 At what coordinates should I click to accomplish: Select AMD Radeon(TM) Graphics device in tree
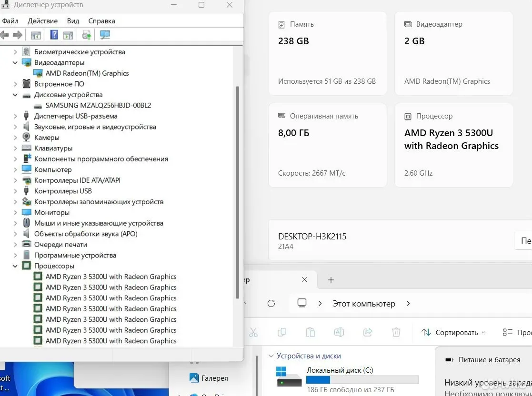[87, 73]
